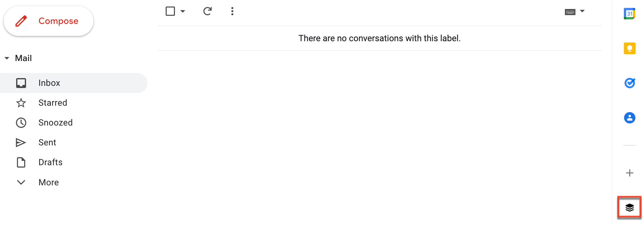The image size is (644, 225).
Task: Open the input tools dropdown arrow
Action: click(x=583, y=11)
